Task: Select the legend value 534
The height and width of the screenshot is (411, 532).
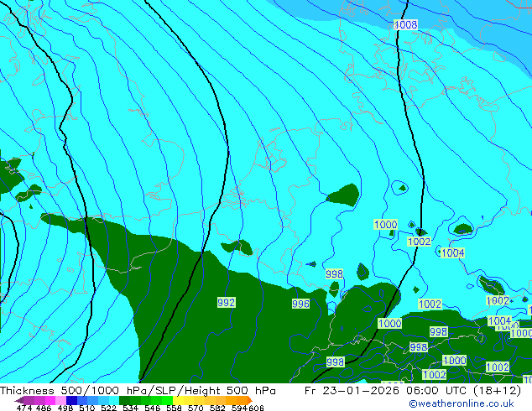Action: (x=130, y=408)
